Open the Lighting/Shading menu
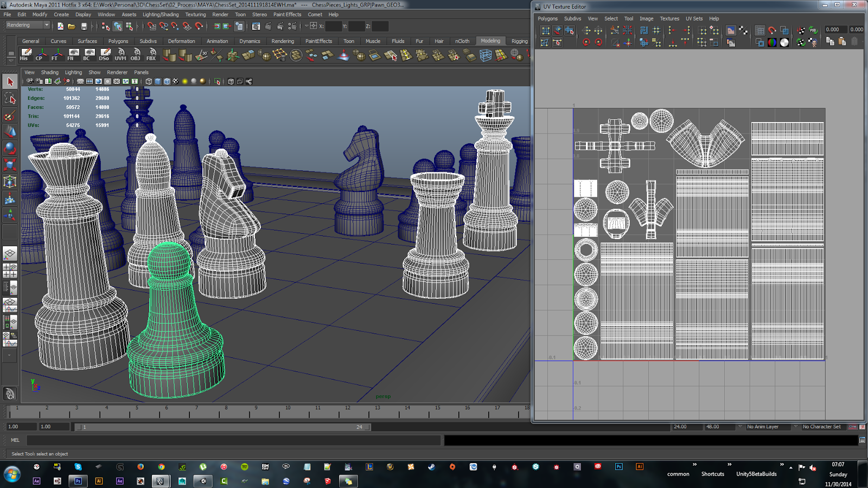Image resolution: width=868 pixels, height=488 pixels. pos(161,15)
